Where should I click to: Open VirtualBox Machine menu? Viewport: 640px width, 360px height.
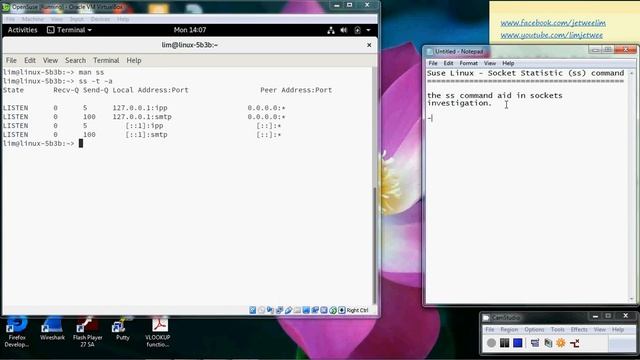(x=33, y=19)
